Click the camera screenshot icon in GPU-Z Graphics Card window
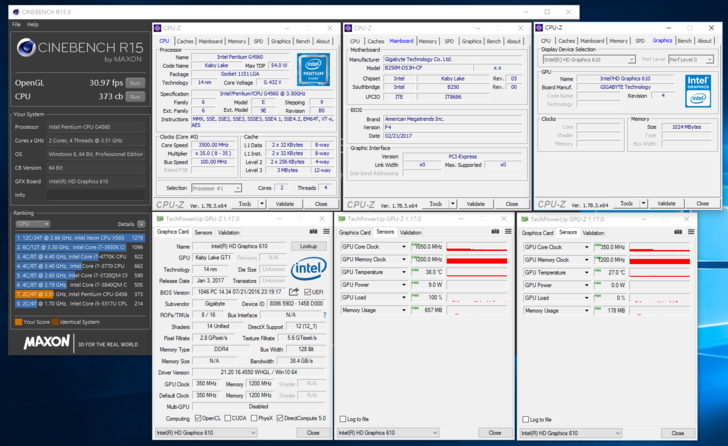Screen dimensions: 728x446 pyautogui.click(x=313, y=232)
